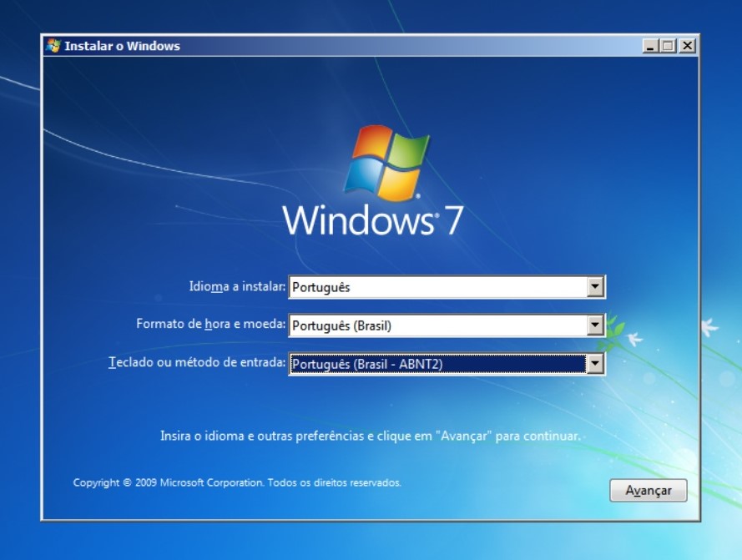Click the 'Idioma a instalar:' label

point(237,286)
